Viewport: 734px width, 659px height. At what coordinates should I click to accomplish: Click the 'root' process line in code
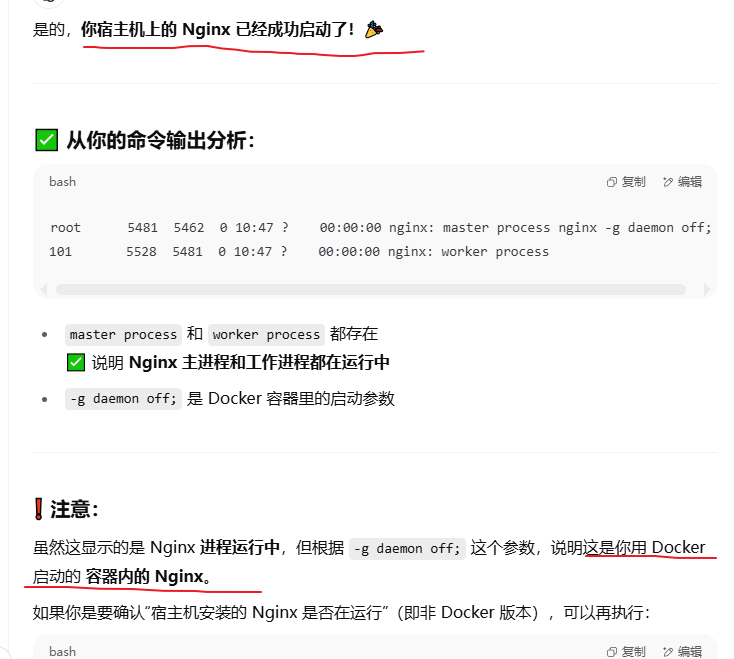380,228
